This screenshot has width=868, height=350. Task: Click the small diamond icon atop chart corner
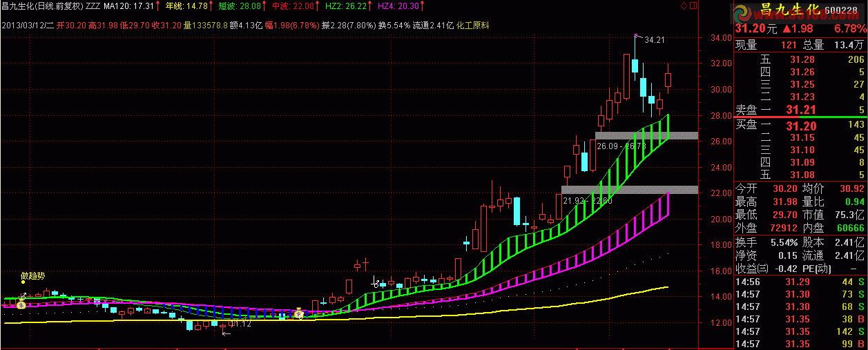(x=683, y=6)
